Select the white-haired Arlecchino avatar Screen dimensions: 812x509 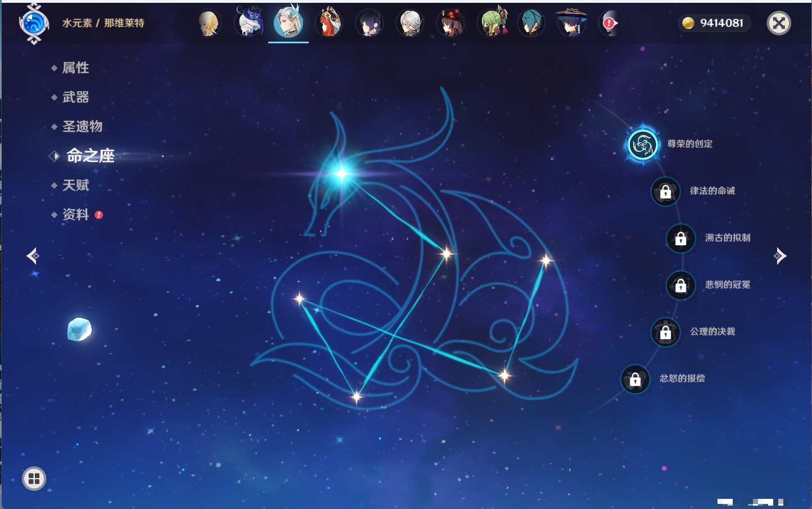410,23
